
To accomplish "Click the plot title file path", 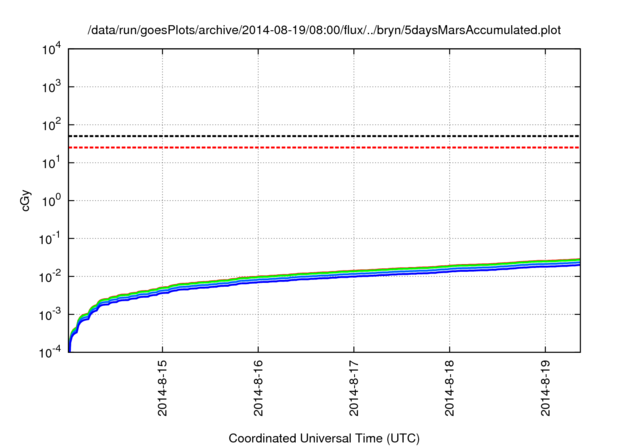I will [324, 30].
